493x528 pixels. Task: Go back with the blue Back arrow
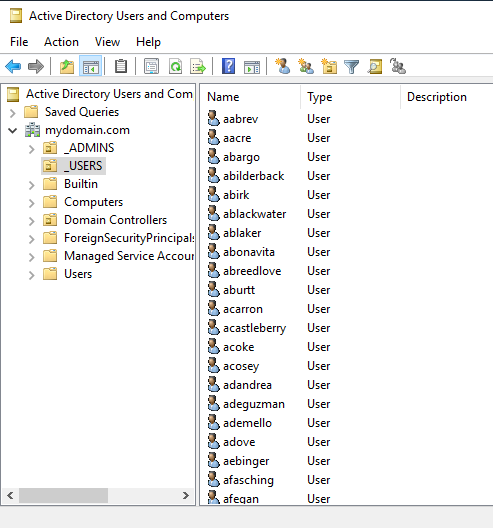13,66
